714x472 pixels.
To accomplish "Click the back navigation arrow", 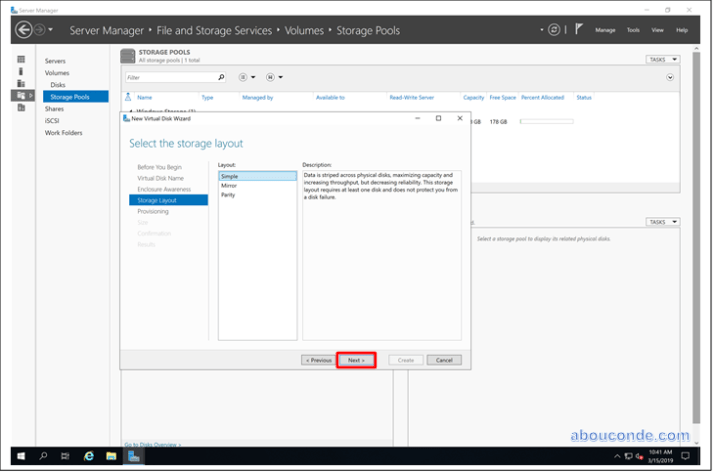I will pos(24,30).
